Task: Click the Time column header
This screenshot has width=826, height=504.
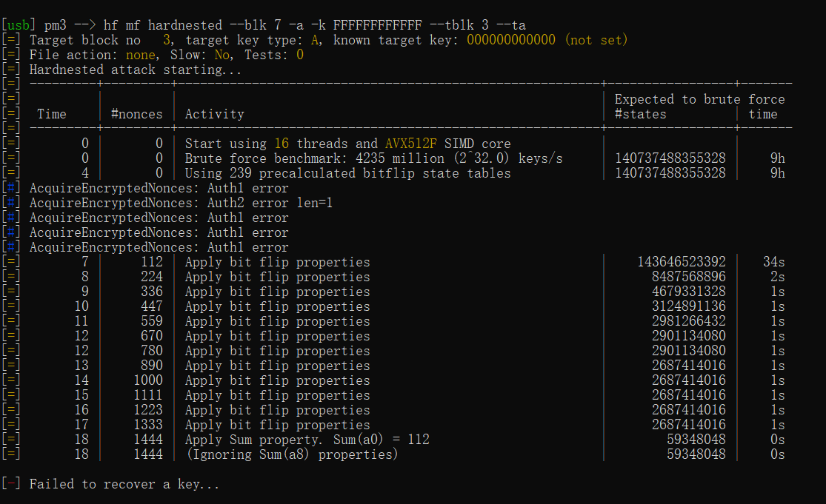Action: click(51, 114)
